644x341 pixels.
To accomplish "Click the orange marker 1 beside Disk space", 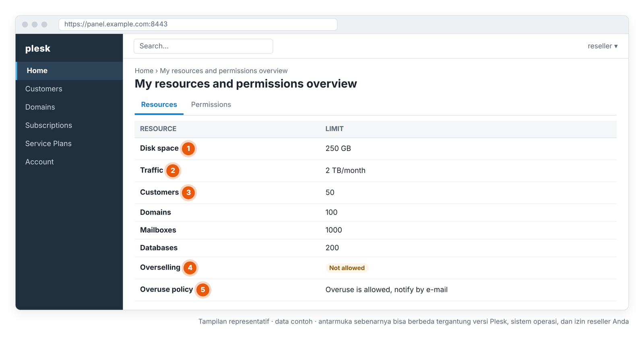I will (x=188, y=149).
